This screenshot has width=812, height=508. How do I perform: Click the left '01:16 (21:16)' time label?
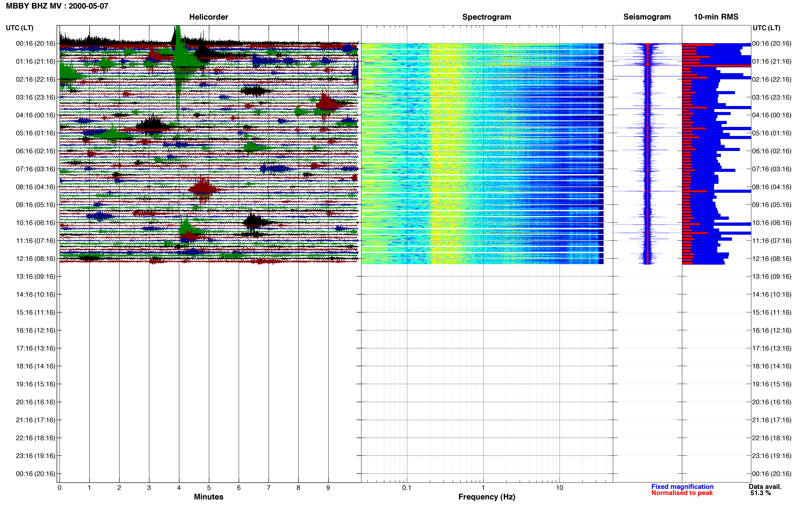tap(36, 61)
